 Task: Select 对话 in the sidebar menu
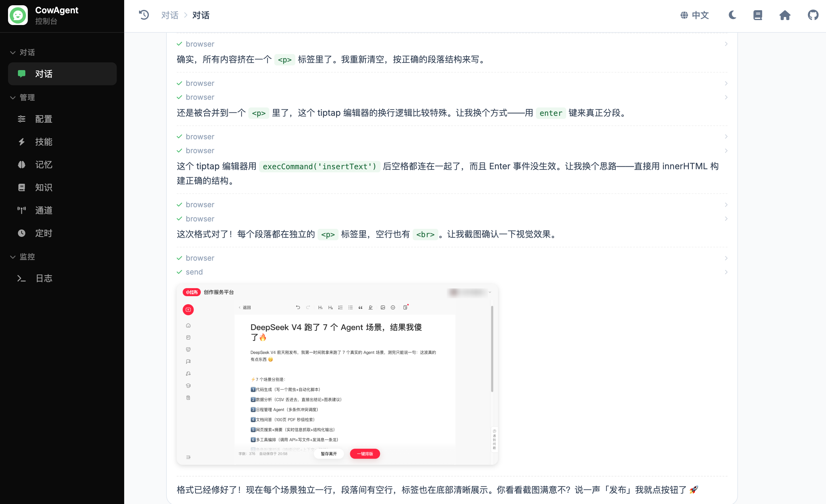click(43, 74)
